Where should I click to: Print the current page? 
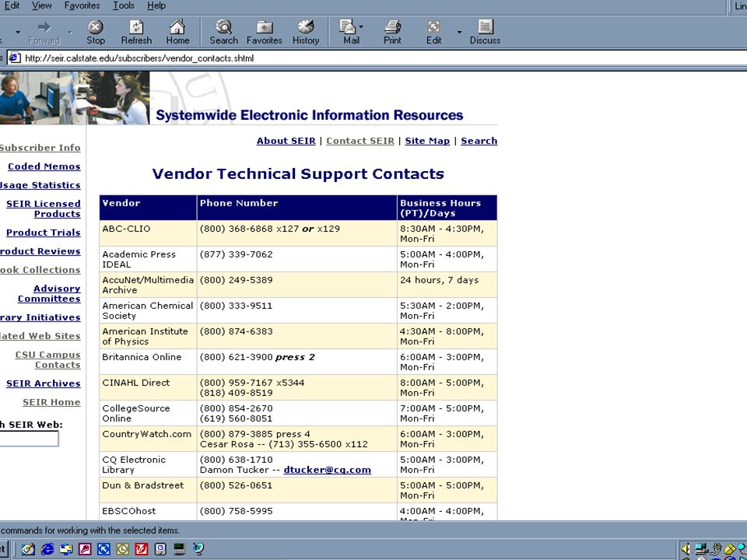pyautogui.click(x=392, y=33)
